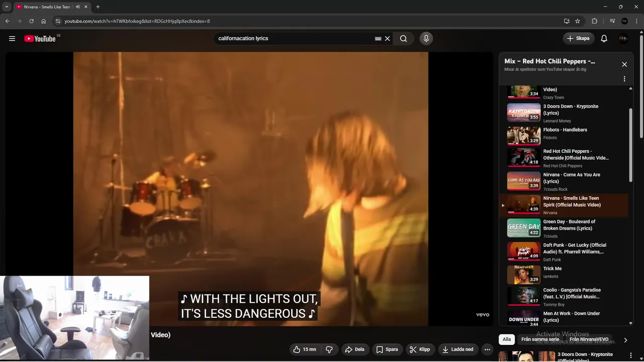This screenshot has height=362, width=644.
Task: Play Men At Work - Down Under
Action: [563, 318]
